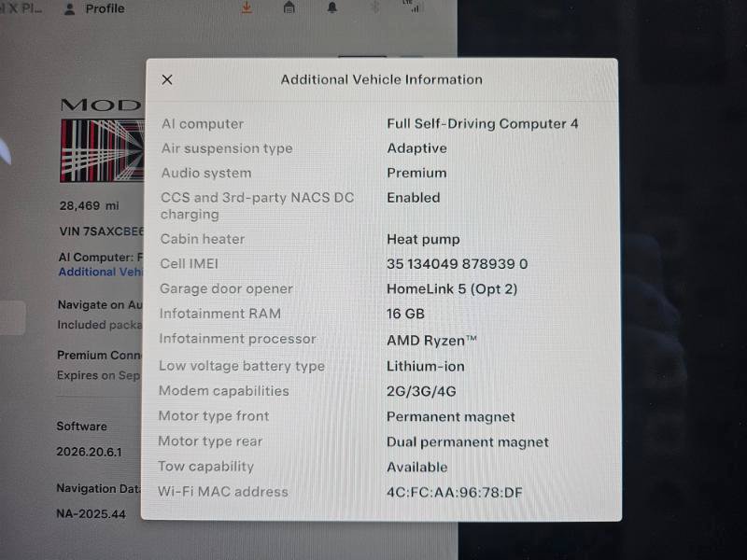Select the 'HomeLink 5 (Opt 2)' value
Screen dimensions: 747x560
[452, 289]
